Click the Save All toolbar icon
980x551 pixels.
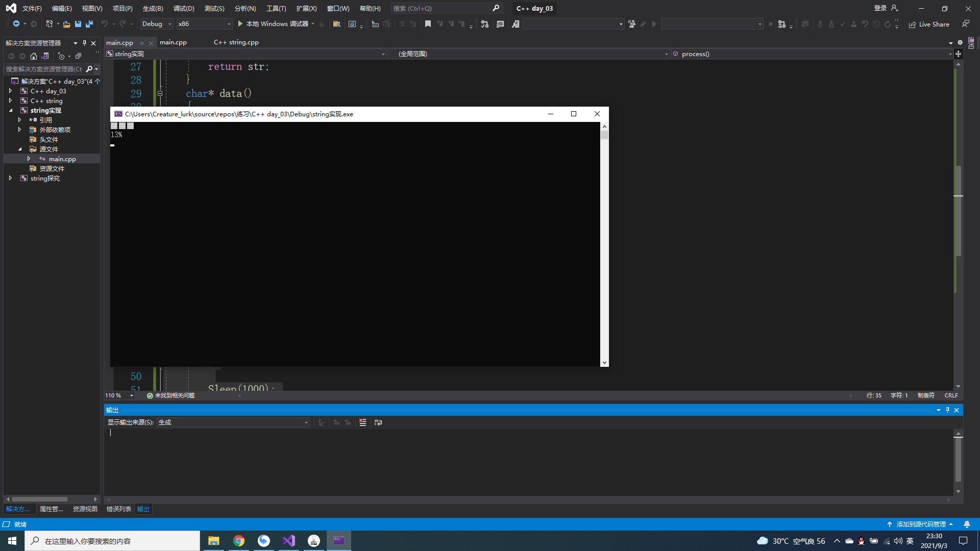(89, 24)
